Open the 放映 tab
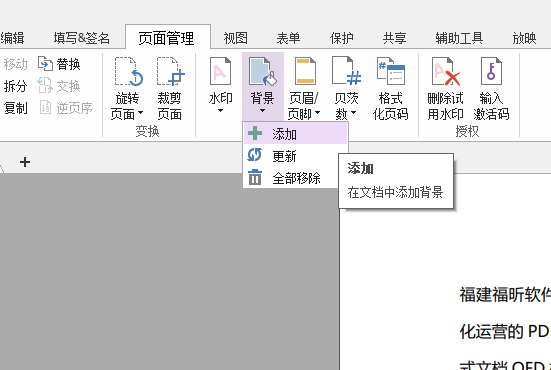Viewport: 551px width, 370px height. (524, 38)
